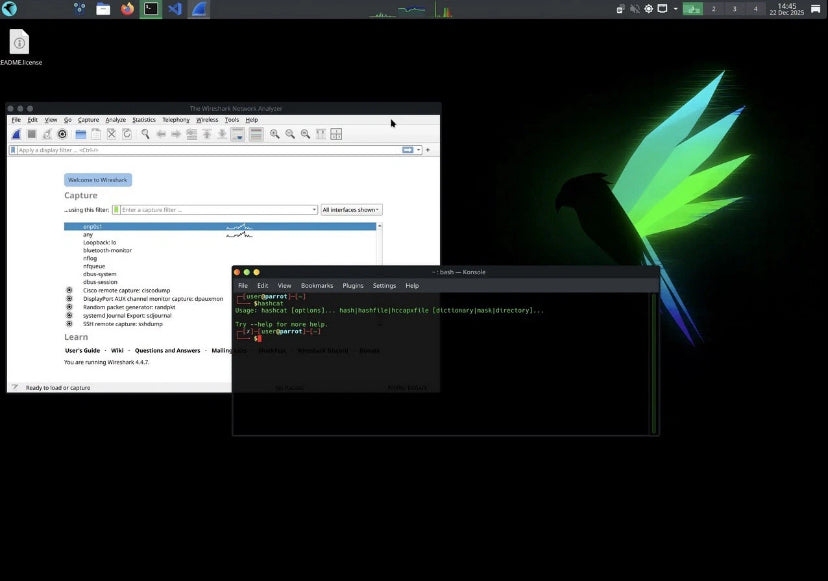Screen dimensions: 828x581
Task: Click into the display filter input field
Action: tap(209, 150)
